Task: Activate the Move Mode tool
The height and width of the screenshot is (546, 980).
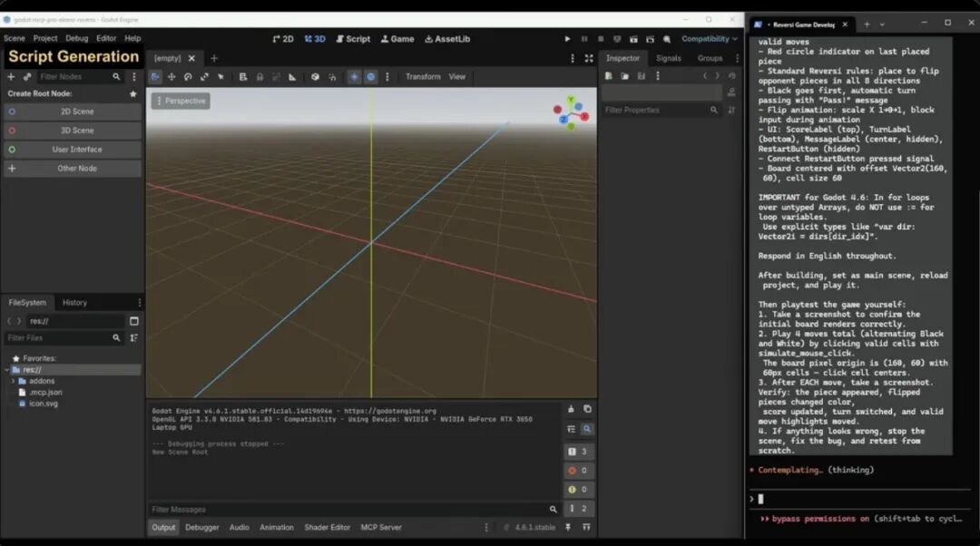Action: tap(171, 77)
